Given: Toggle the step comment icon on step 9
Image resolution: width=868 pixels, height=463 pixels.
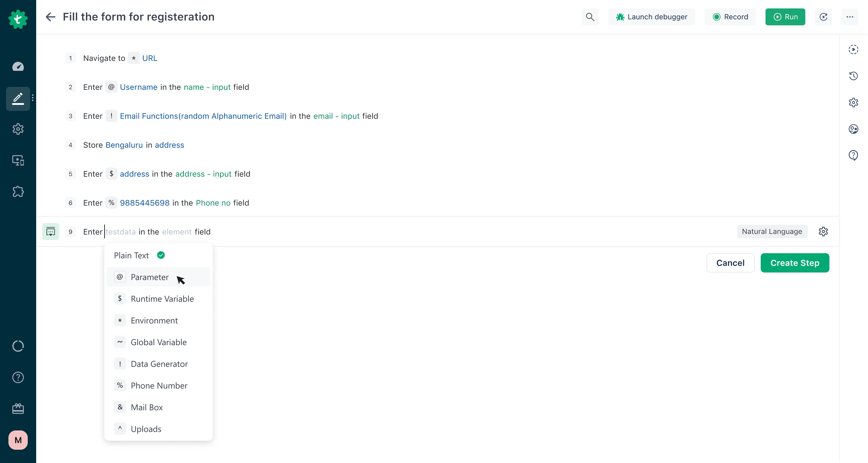Looking at the screenshot, I should 50,231.
